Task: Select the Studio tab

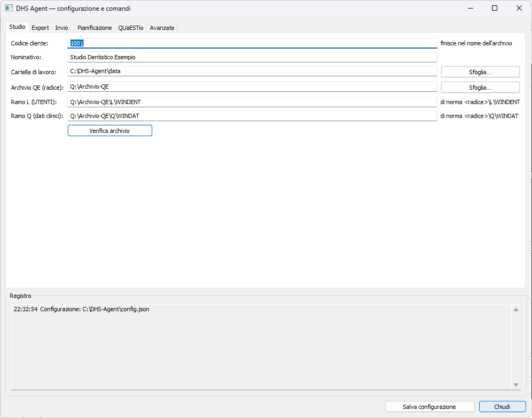Action: 17,27
